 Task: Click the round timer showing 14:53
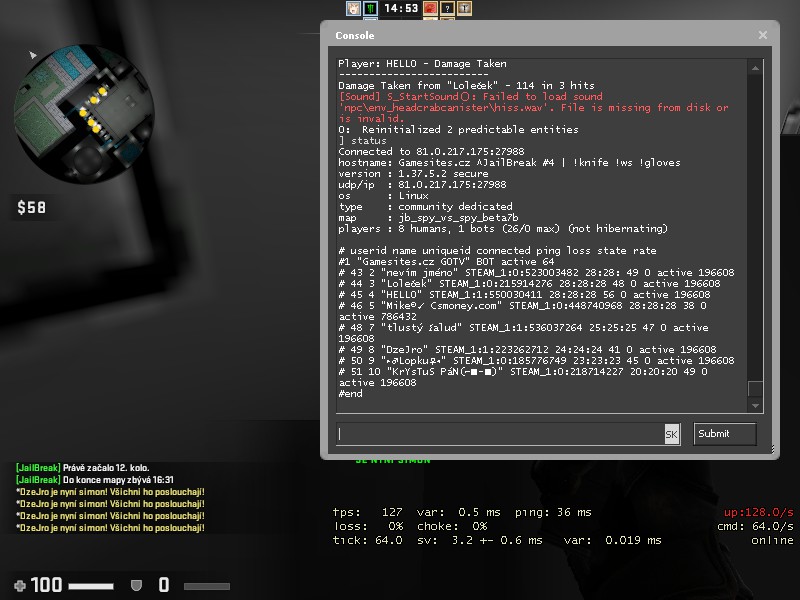401,8
